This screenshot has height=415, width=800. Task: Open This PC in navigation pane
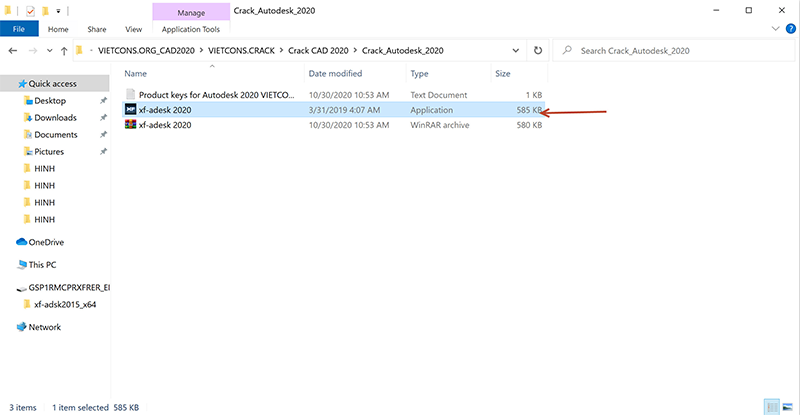(x=42, y=264)
